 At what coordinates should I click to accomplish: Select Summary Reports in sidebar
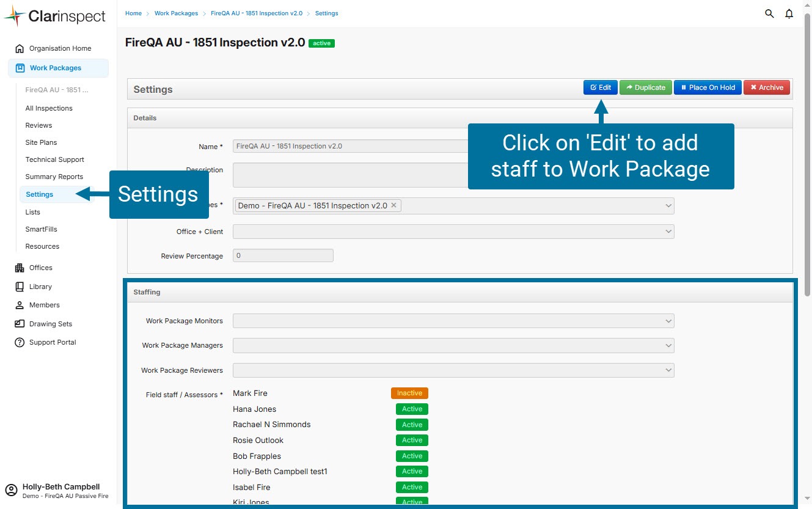click(54, 177)
